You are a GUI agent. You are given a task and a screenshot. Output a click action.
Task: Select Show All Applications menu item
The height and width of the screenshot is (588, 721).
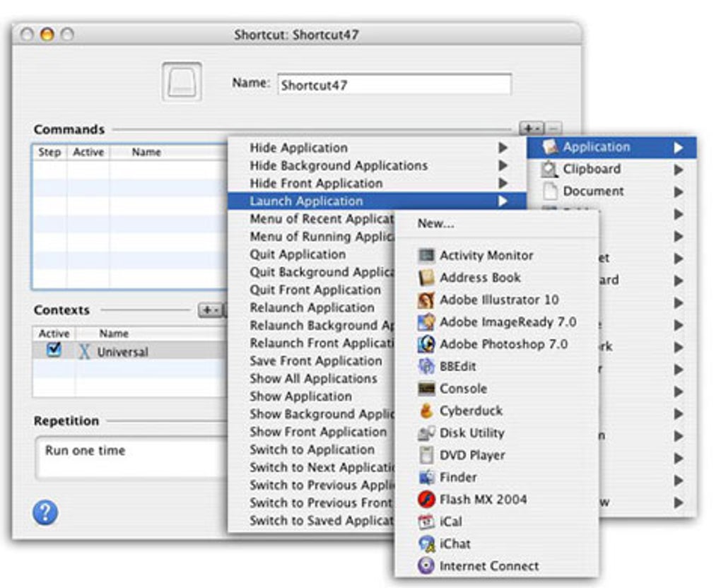coord(313,378)
